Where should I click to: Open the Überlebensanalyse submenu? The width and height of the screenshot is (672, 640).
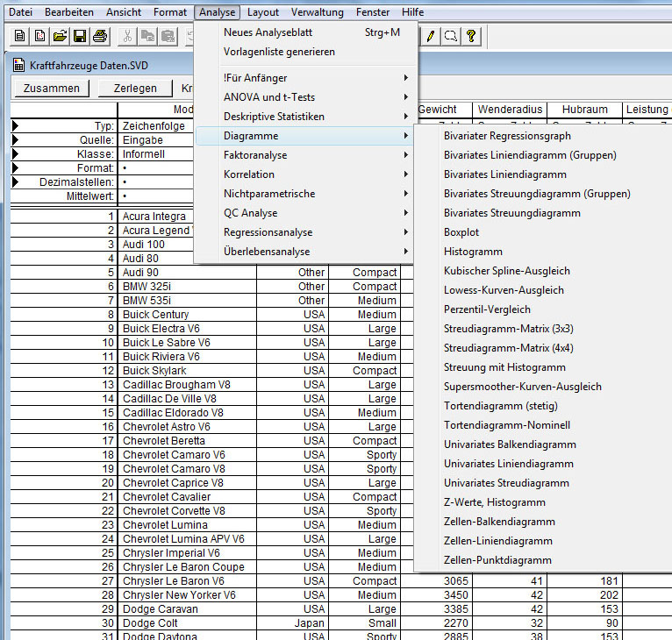coord(304,252)
